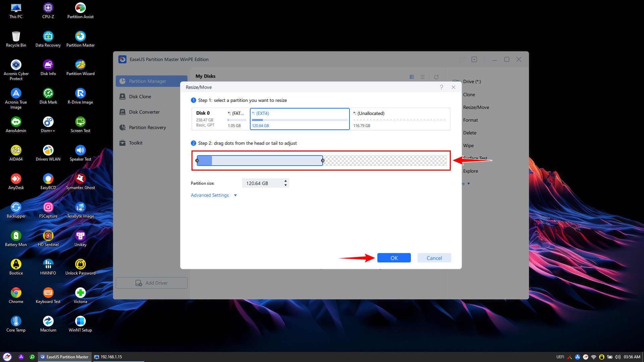Image resolution: width=644 pixels, height=362 pixels.
Task: Open the AIDA64 desktop icon
Action: pyautogui.click(x=16, y=150)
